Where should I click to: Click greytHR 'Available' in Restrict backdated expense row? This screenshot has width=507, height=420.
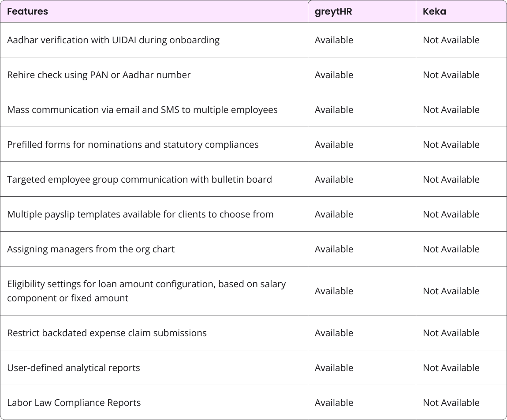pos(334,333)
